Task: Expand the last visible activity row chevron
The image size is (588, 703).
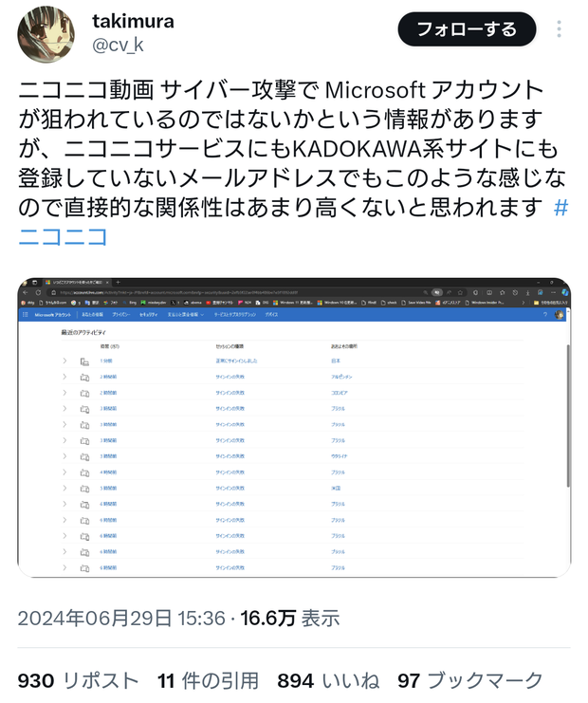Action: pyautogui.click(x=64, y=568)
